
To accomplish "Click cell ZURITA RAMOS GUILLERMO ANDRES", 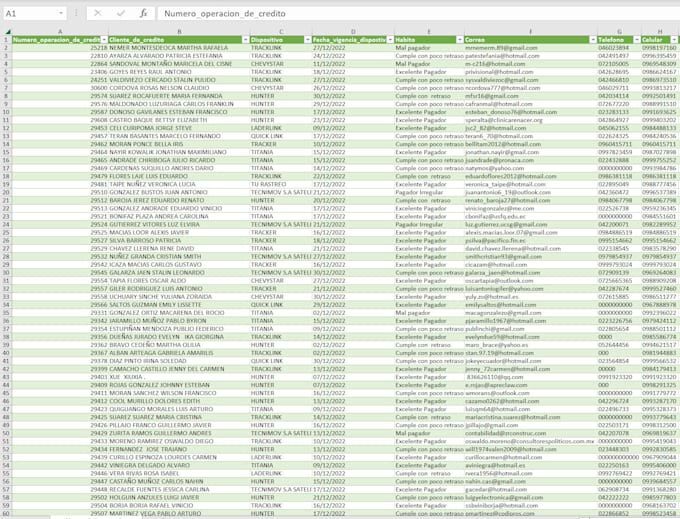I will pos(179,433).
